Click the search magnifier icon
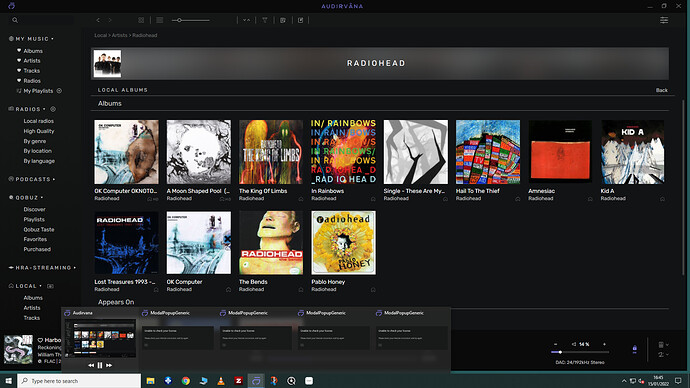690x388 pixels. (15, 20)
